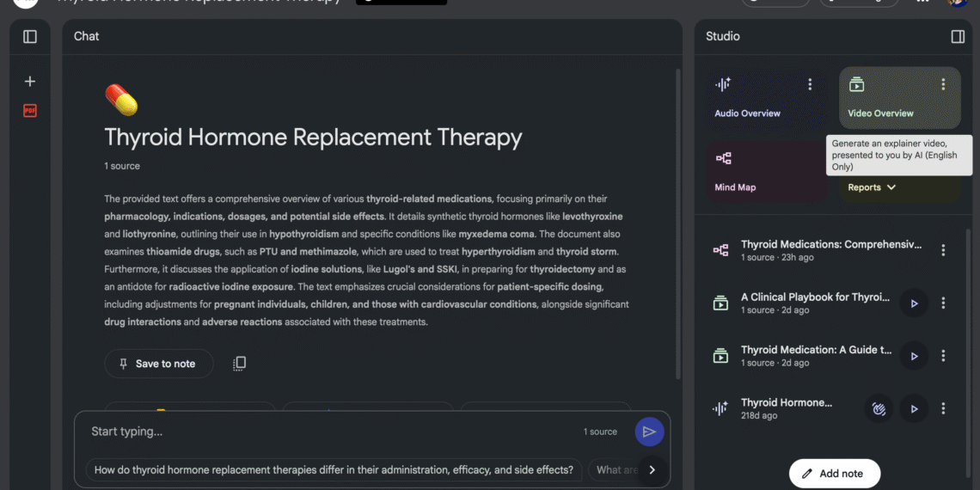Click the Start typing chat input
This screenshot has width=980, height=490.
click(x=327, y=432)
